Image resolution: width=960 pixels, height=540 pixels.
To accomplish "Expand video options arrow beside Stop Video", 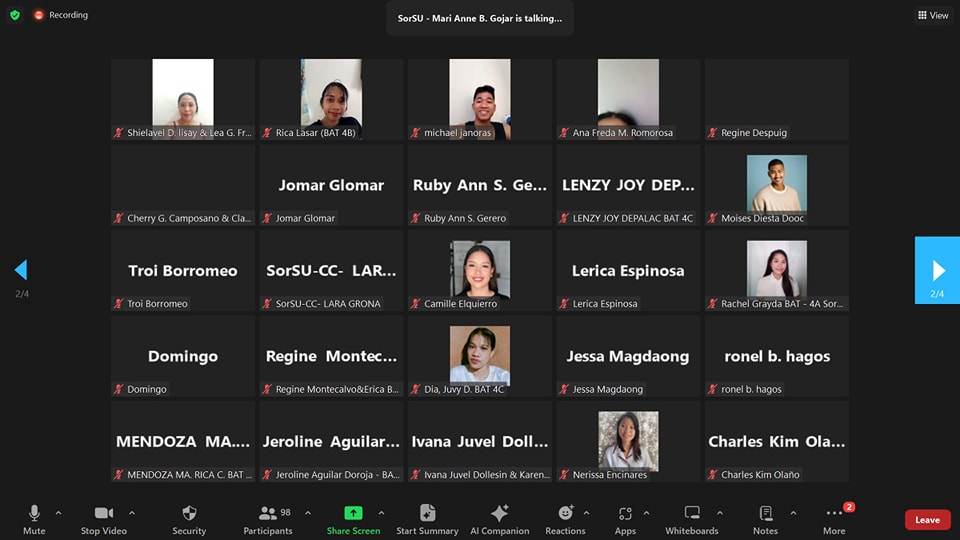I will [x=132, y=513].
